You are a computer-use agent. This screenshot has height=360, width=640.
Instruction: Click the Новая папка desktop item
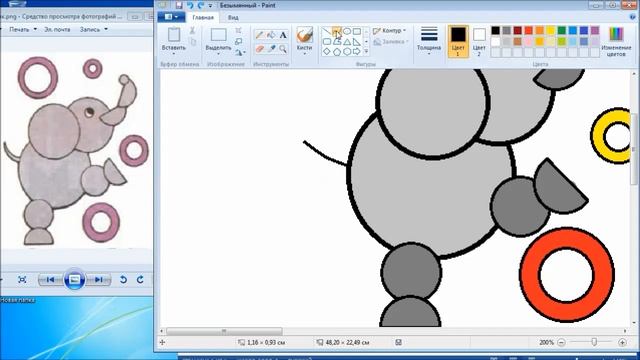tap(18, 300)
